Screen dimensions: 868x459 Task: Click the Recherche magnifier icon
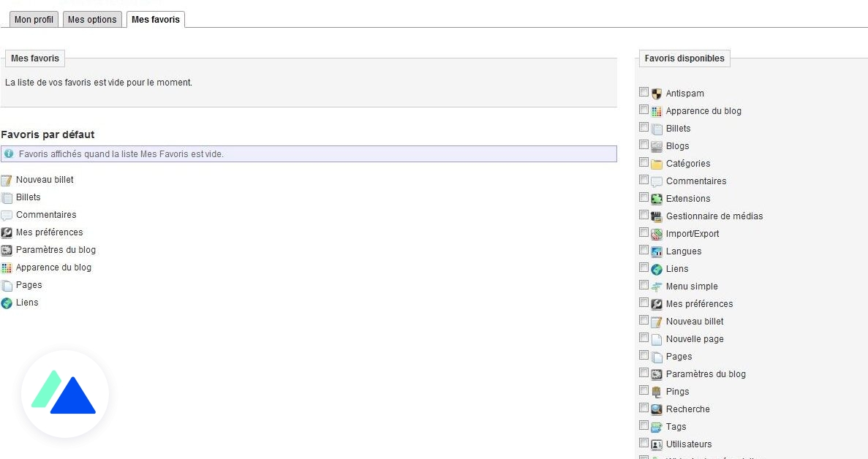[657, 409]
